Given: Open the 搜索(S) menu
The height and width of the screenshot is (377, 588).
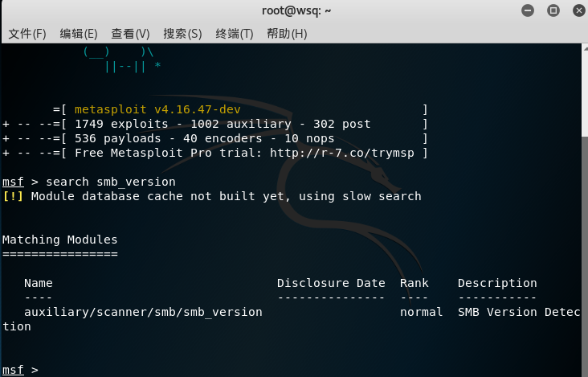Looking at the screenshot, I should pyautogui.click(x=182, y=34).
